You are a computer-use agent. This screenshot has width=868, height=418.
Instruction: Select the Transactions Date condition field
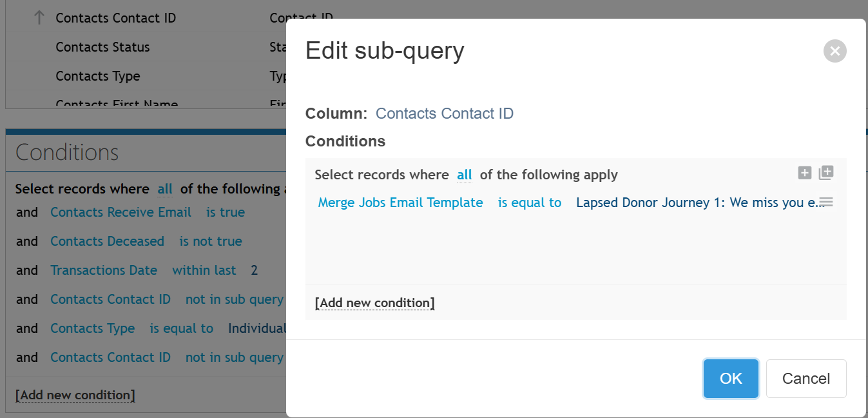coord(104,270)
